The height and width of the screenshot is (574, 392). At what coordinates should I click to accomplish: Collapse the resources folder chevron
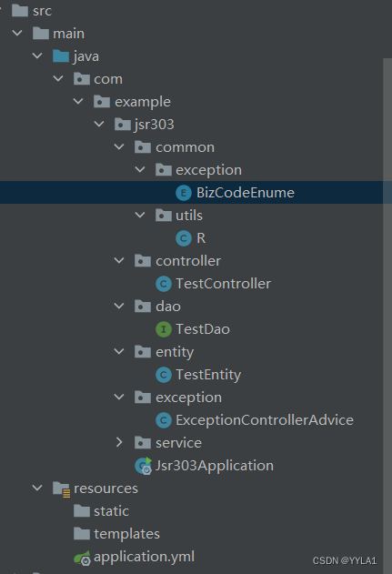[x=37, y=488]
